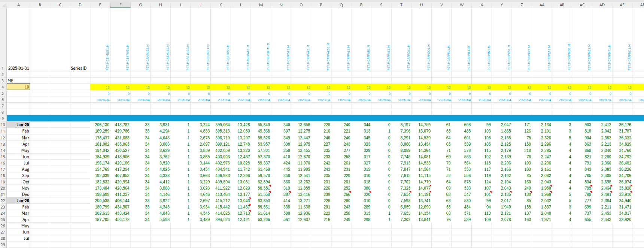Select column S header
The height and width of the screenshot is (248, 644).
tap(381, 5)
